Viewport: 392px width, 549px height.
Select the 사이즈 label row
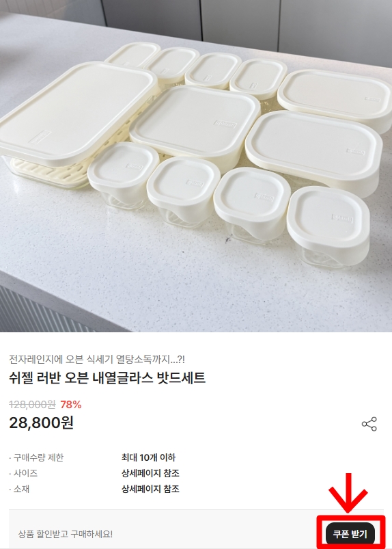(23, 473)
